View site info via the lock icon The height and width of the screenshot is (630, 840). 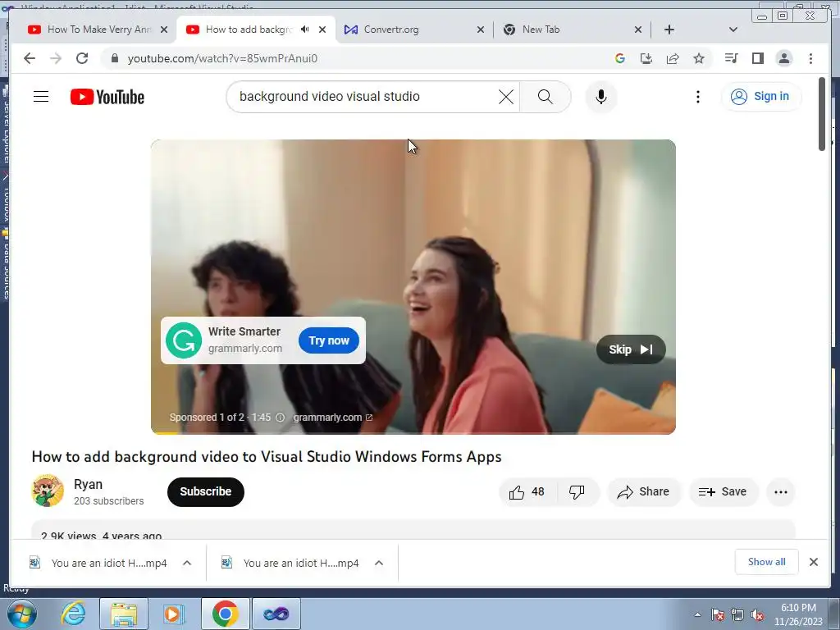point(114,58)
